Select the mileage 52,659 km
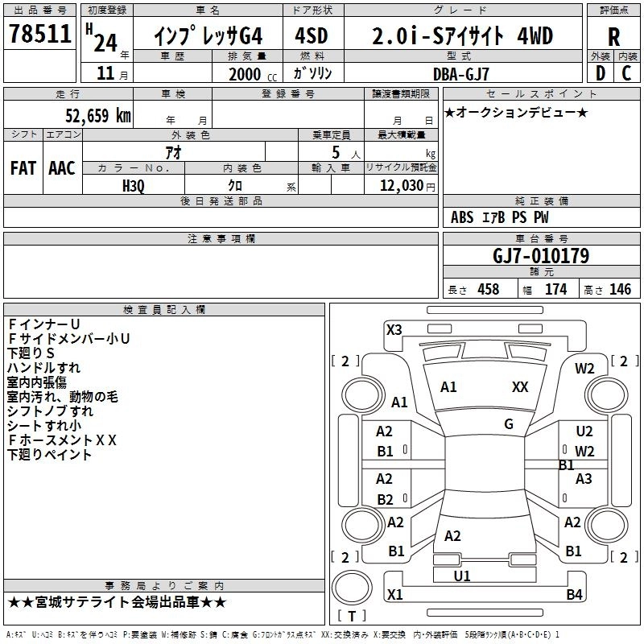 (x=98, y=115)
